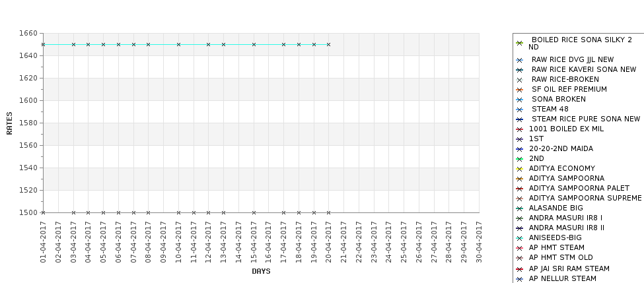Click the 1520 y-axis value

point(28,190)
